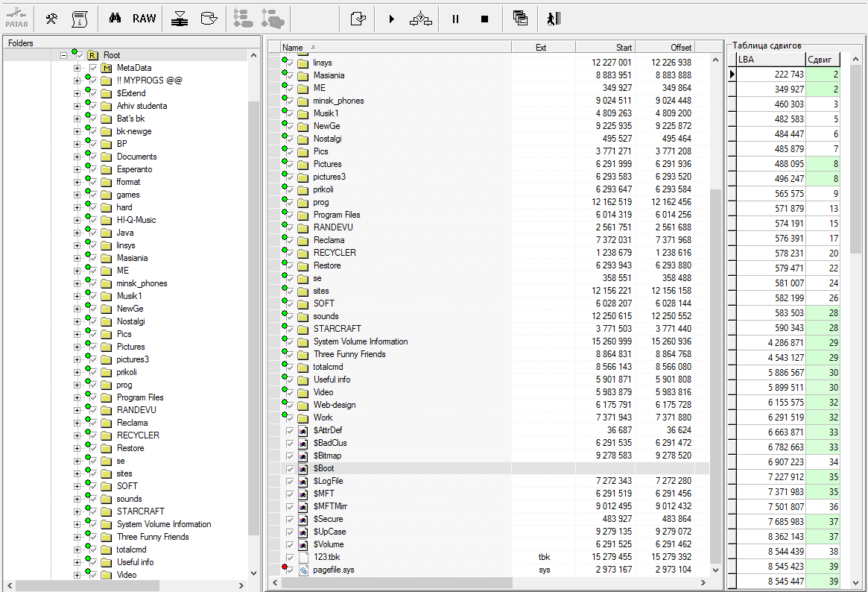
Task: Expand the Program Files tree node
Action: pyautogui.click(x=77, y=397)
